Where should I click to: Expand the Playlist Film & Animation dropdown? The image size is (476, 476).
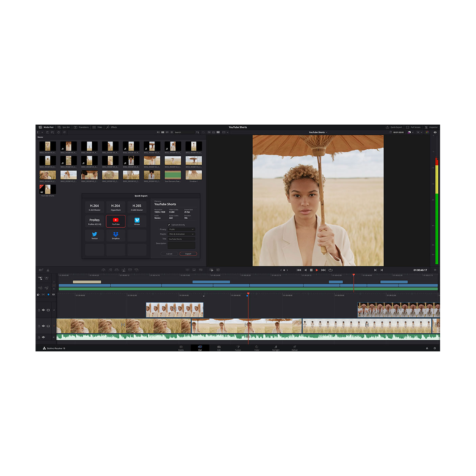181,234
